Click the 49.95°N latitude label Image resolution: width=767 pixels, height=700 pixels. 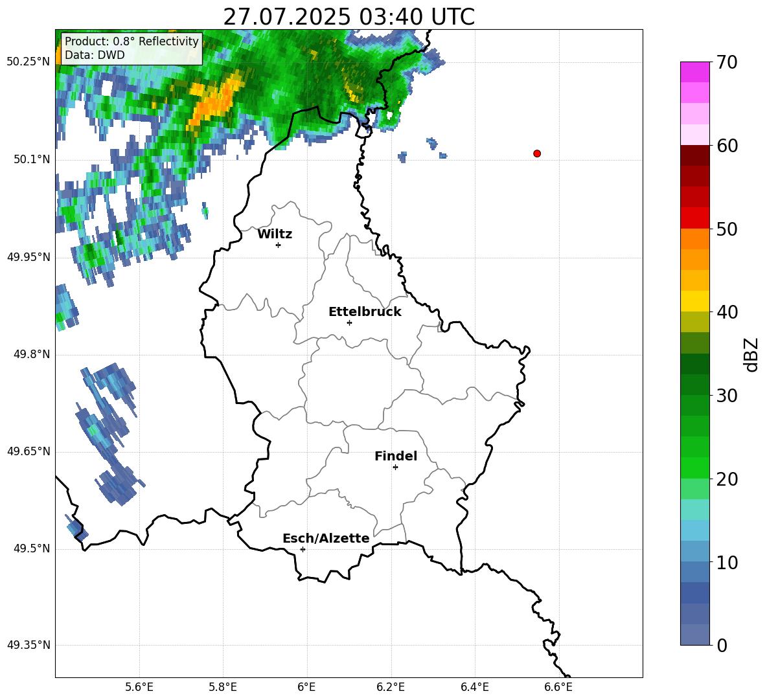[x=29, y=257]
